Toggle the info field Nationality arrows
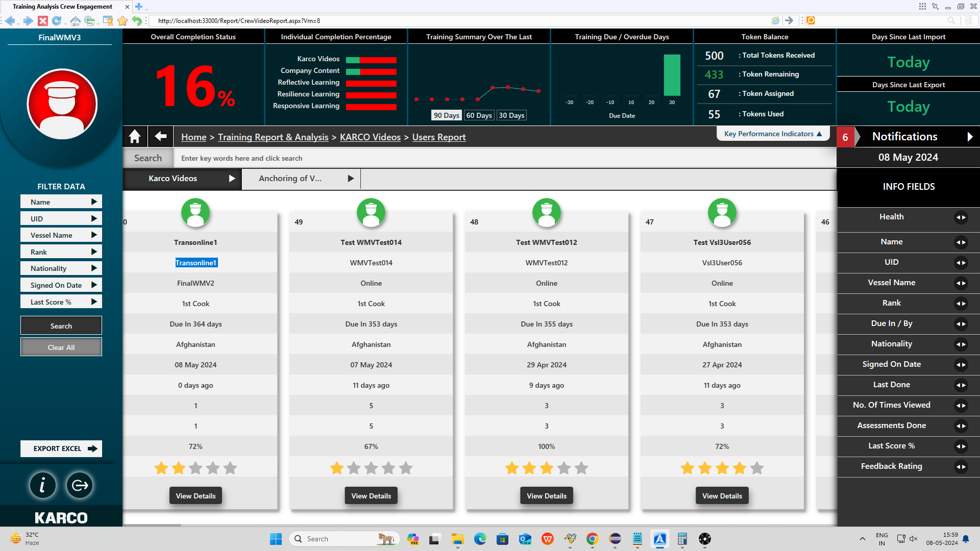Screen dimensions: 980x551 (x=961, y=344)
